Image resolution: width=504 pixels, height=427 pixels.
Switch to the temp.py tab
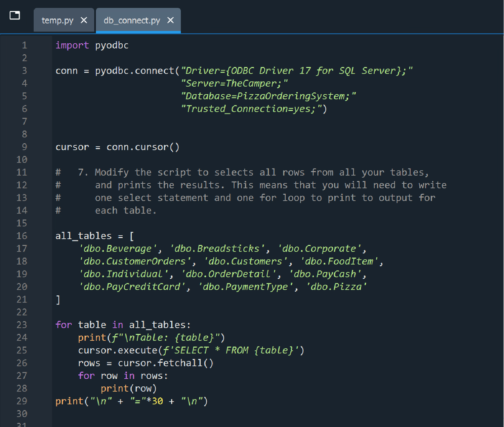click(57, 20)
